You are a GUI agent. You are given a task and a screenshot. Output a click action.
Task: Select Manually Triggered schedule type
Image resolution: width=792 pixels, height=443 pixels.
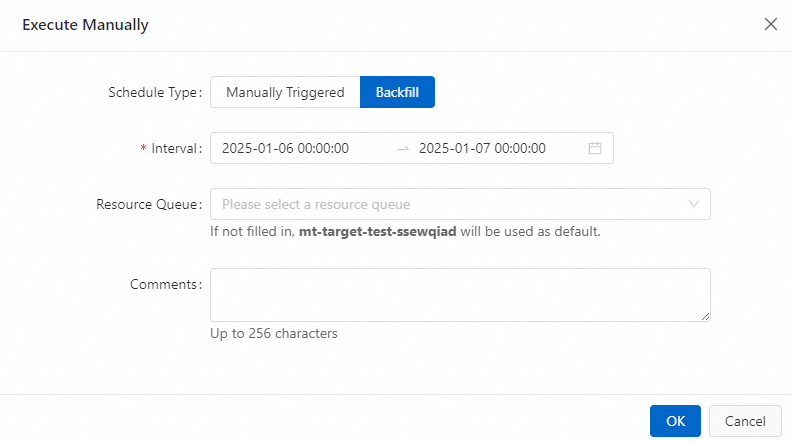click(x=285, y=92)
